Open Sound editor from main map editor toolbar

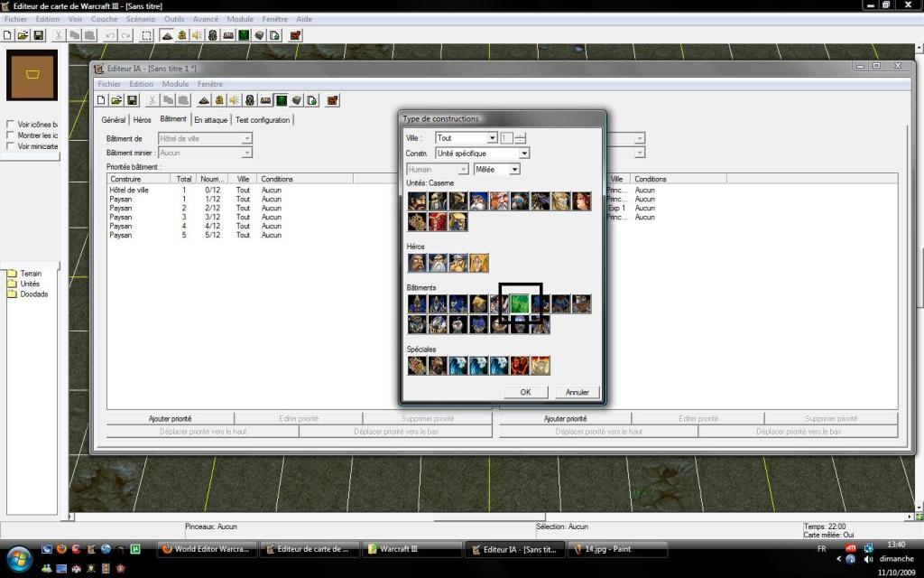(x=198, y=35)
